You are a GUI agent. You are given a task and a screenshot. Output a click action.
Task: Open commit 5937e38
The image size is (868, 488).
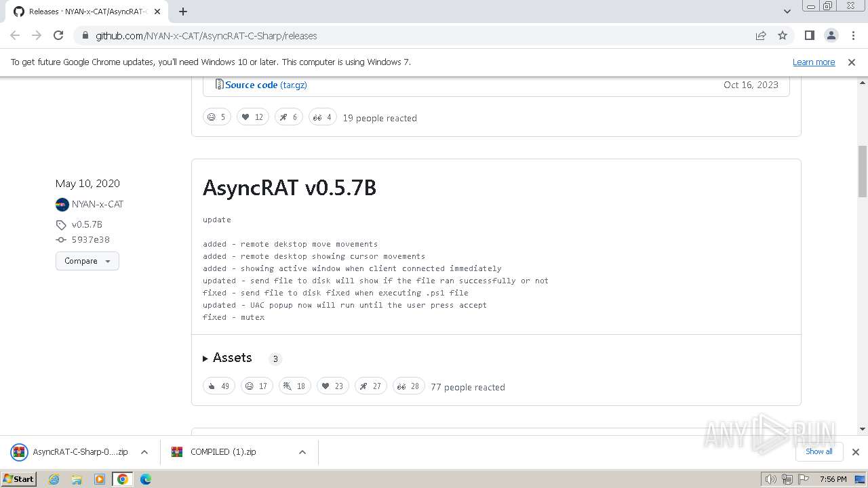(x=91, y=240)
